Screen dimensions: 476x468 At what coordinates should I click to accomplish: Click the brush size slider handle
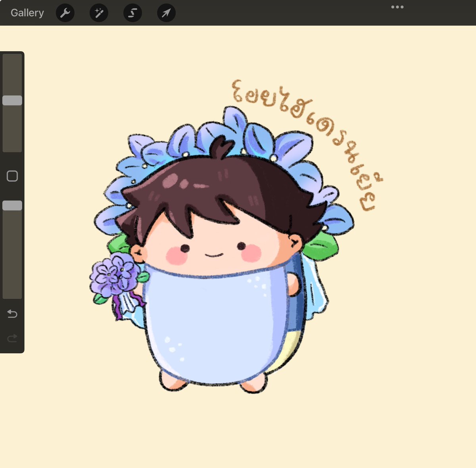point(12,100)
